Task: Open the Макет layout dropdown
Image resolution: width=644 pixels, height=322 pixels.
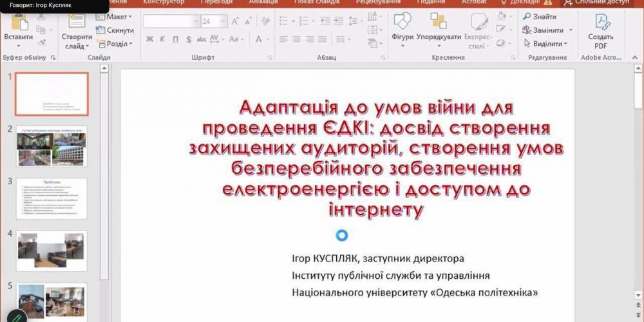Action: pyautogui.click(x=114, y=17)
